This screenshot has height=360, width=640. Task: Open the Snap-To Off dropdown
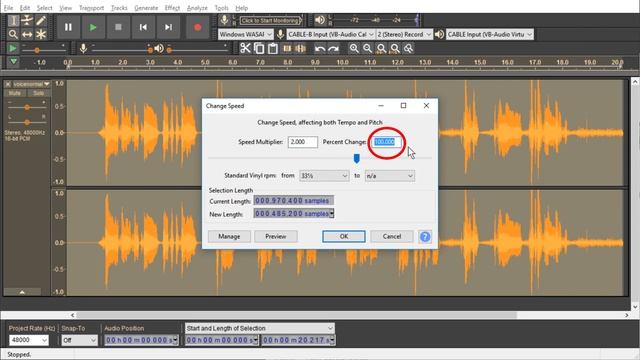80,340
